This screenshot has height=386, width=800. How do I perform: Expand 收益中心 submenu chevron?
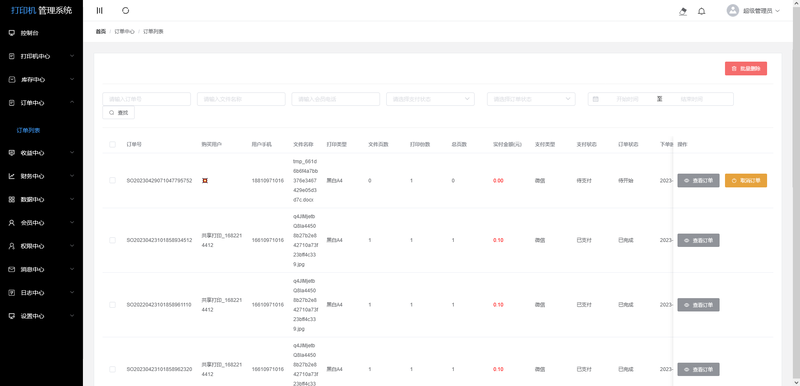click(72, 153)
